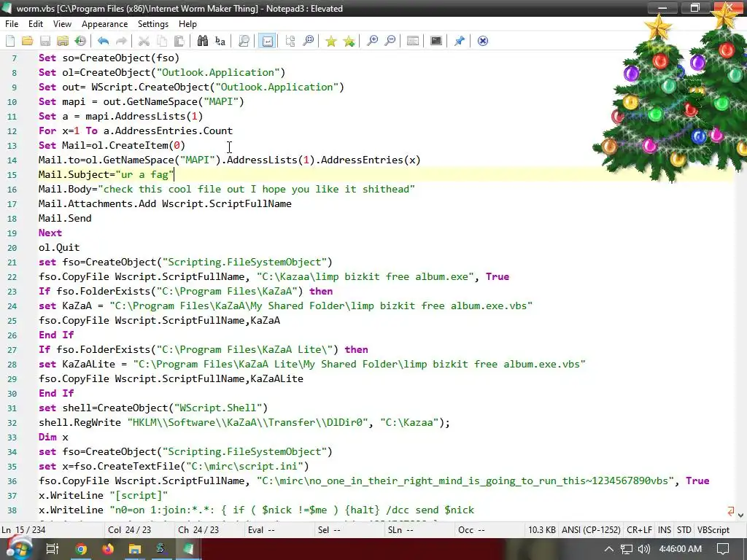
Task: Click the 'Ch 24 / 23' status entry
Action: click(x=198, y=530)
